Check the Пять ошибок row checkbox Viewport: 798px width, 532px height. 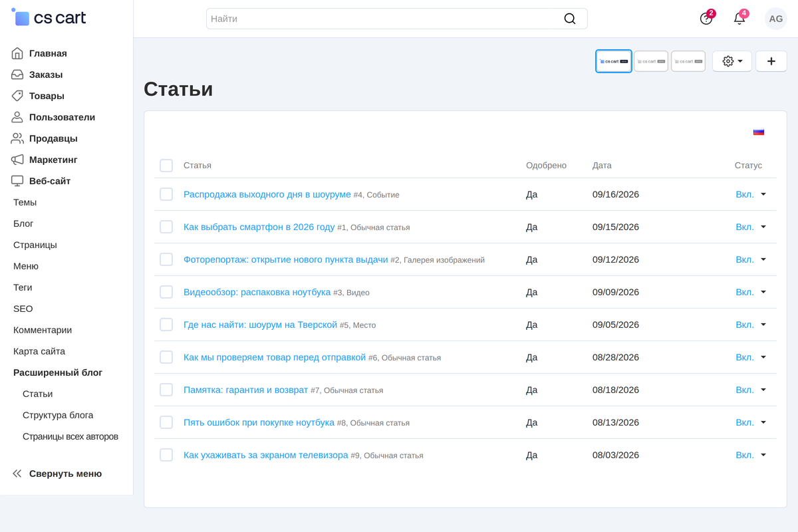tap(166, 422)
